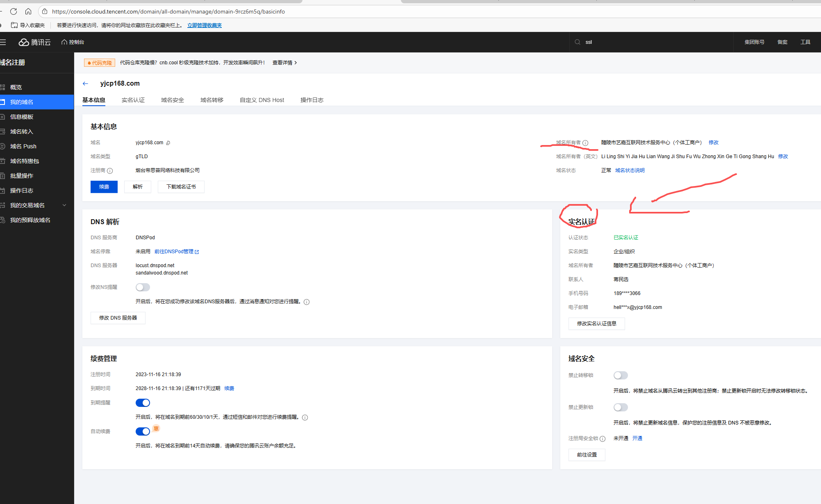Image resolution: width=821 pixels, height=504 pixels.
Task: Copy the domain name with copy icon
Action: click(x=168, y=143)
